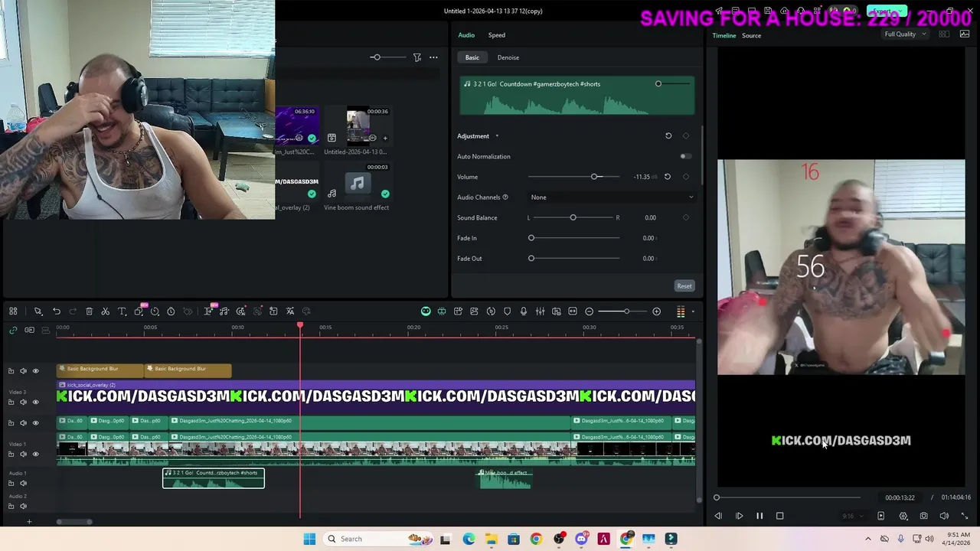Image resolution: width=980 pixels, height=551 pixels.
Task: Stop the preview playback
Action: pos(780,516)
